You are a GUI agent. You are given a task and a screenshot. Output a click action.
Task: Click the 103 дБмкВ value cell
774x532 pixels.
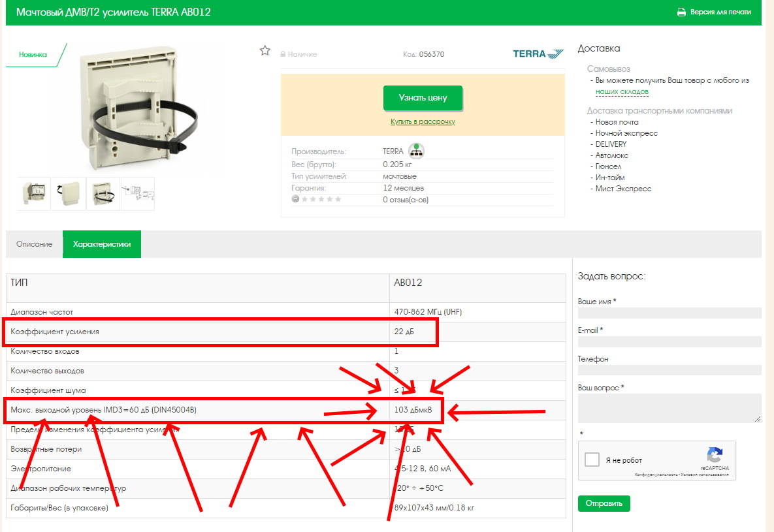[x=413, y=410]
